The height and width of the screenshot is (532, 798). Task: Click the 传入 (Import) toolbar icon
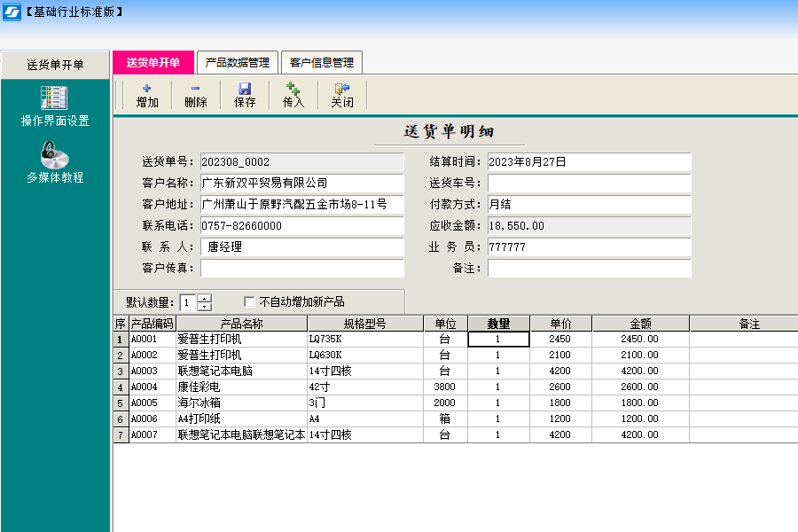pos(293,93)
